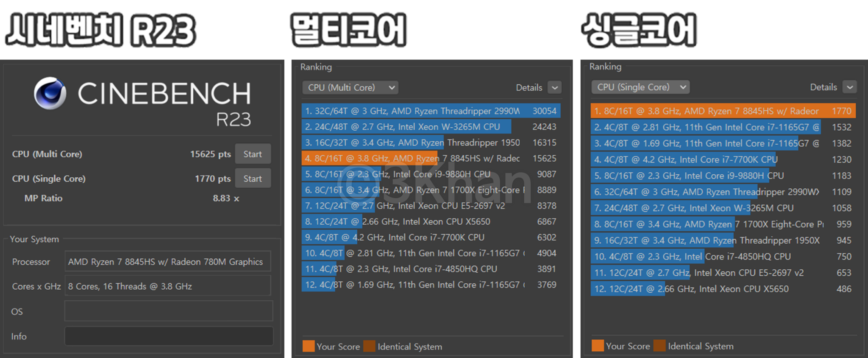Viewport: 868px width, 358px height.
Task: Click the Cinebench sphere logo icon
Action: click(x=50, y=93)
